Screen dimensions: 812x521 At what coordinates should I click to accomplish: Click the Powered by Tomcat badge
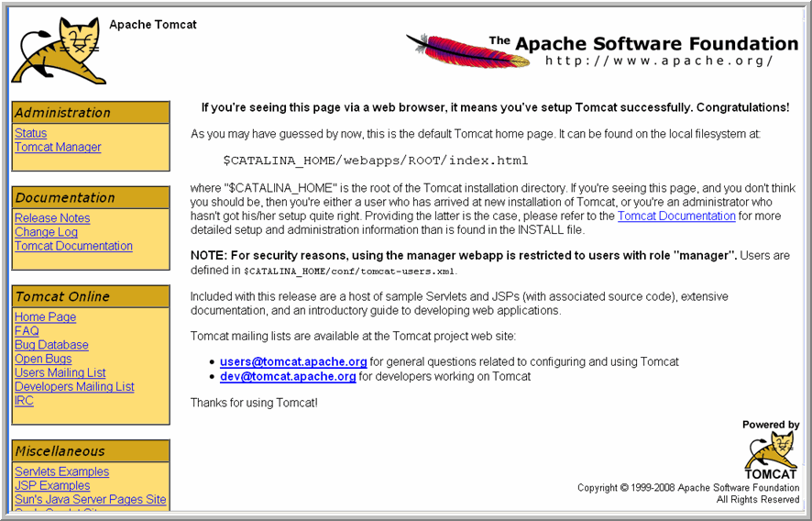(x=770, y=449)
